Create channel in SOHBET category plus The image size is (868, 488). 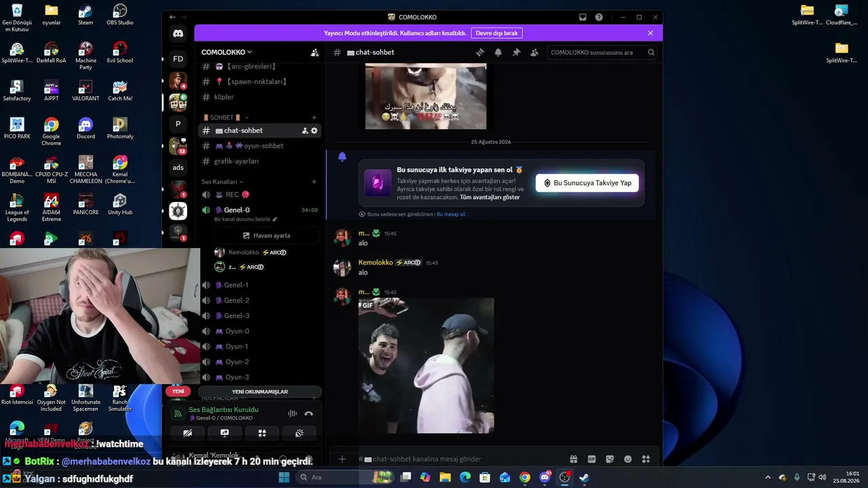[x=314, y=117]
